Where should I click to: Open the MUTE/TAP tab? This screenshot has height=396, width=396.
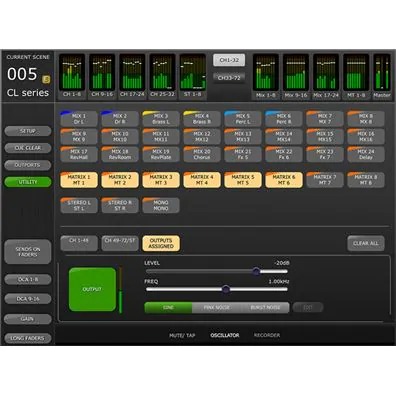(182, 335)
